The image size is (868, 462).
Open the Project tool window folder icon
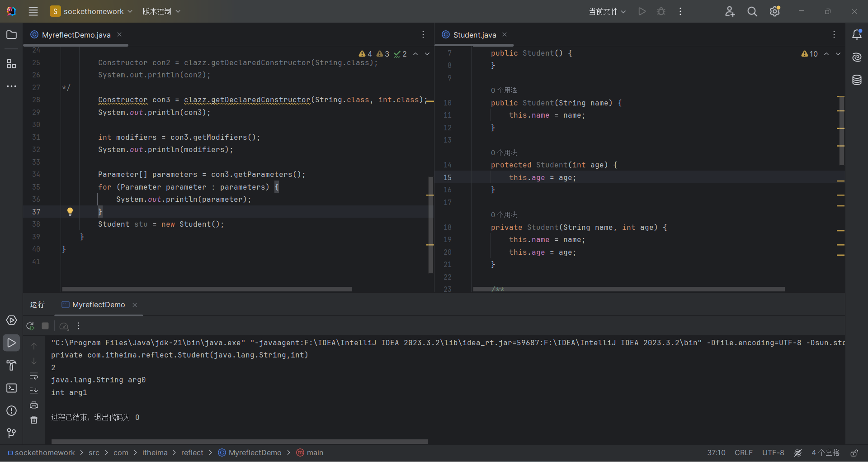click(11, 35)
